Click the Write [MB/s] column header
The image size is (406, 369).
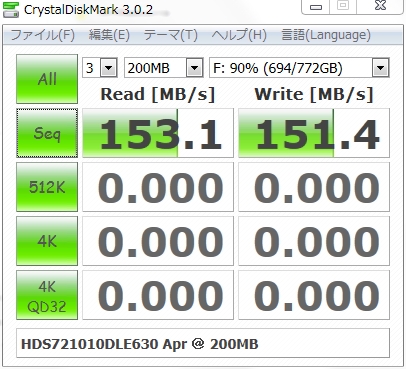[314, 94]
